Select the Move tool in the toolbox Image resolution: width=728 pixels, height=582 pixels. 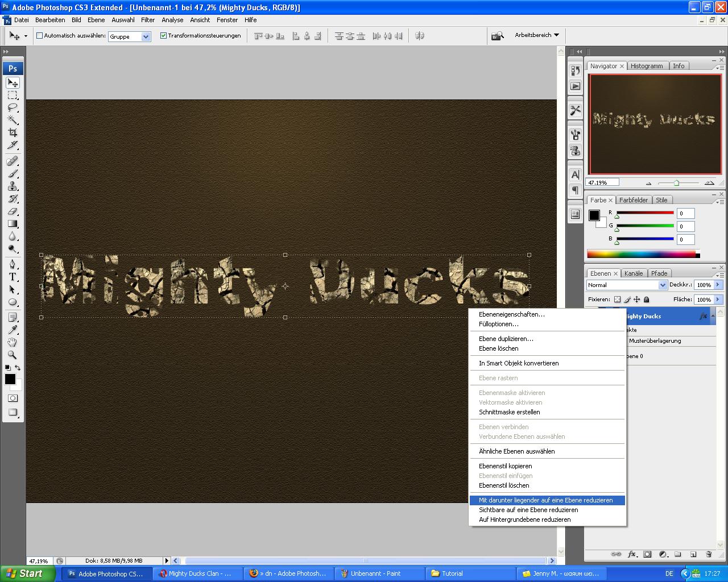tap(13, 83)
